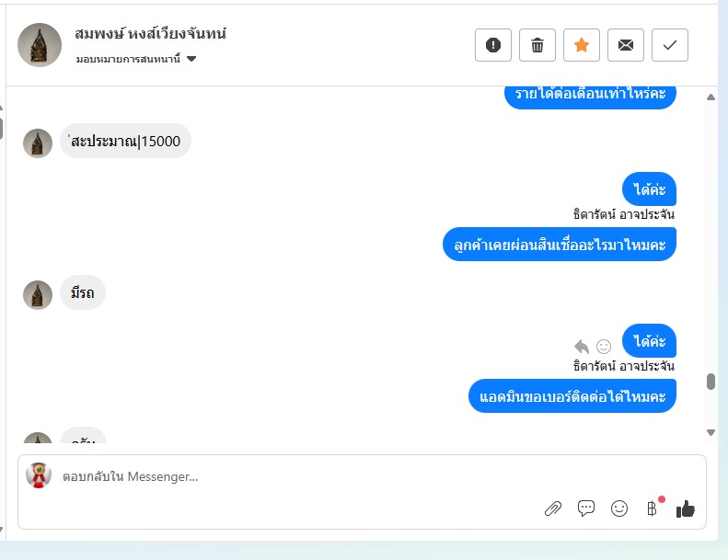Click scrollbar down arrow in chat
The width and height of the screenshot is (728, 560).
(711, 432)
